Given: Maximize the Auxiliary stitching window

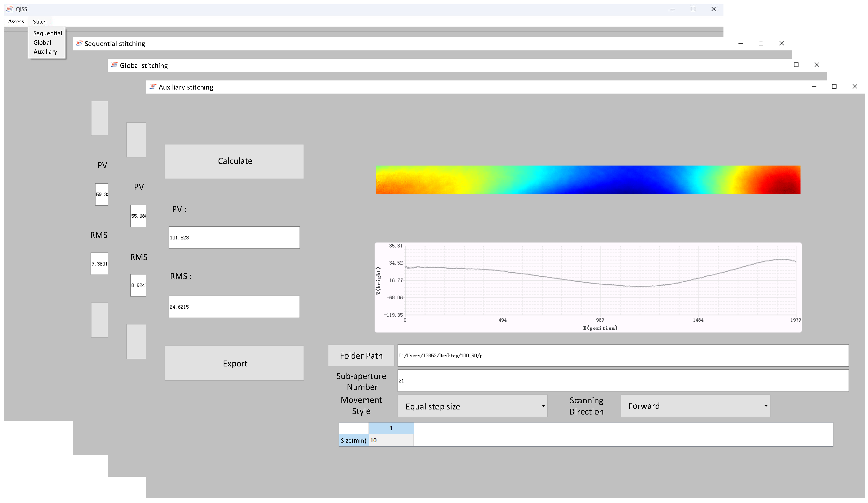Looking at the screenshot, I should pos(834,87).
